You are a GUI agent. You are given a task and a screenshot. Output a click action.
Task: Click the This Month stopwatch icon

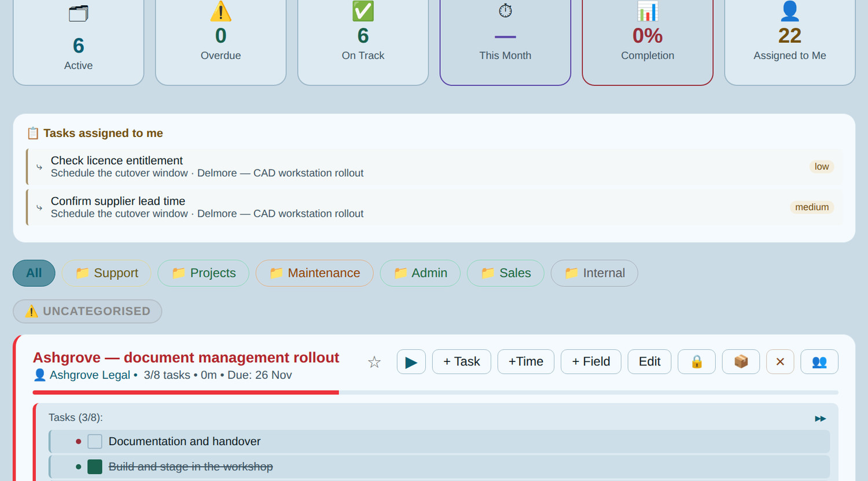click(505, 10)
